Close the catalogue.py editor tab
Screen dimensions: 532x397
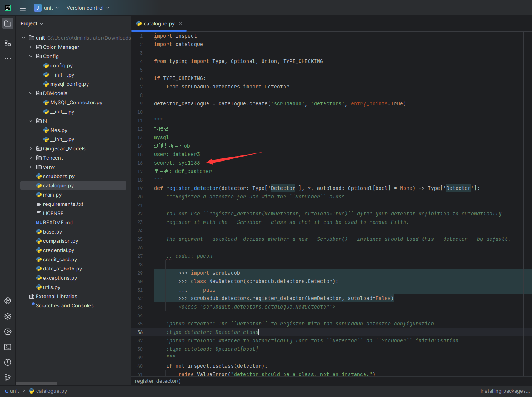(180, 23)
